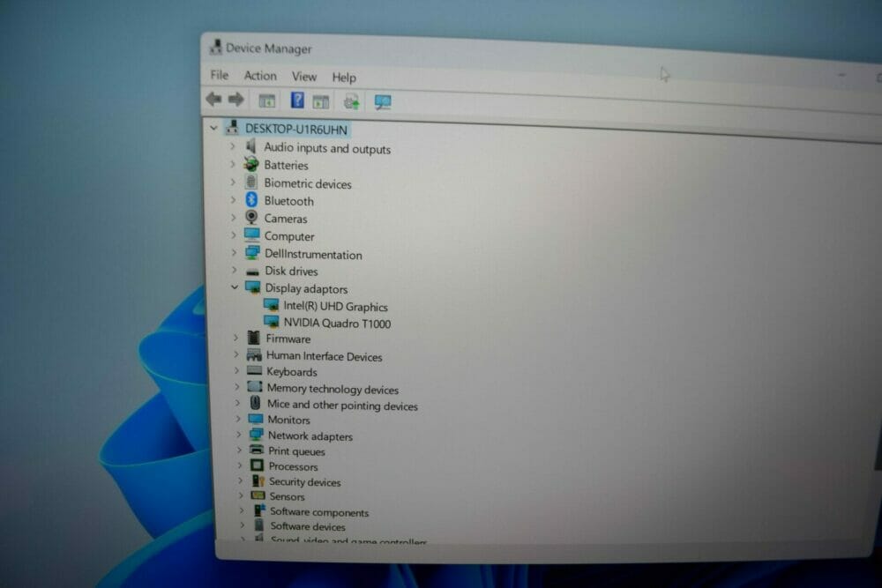Expand the Firmware category arrow
The height and width of the screenshot is (588, 882).
click(235, 338)
